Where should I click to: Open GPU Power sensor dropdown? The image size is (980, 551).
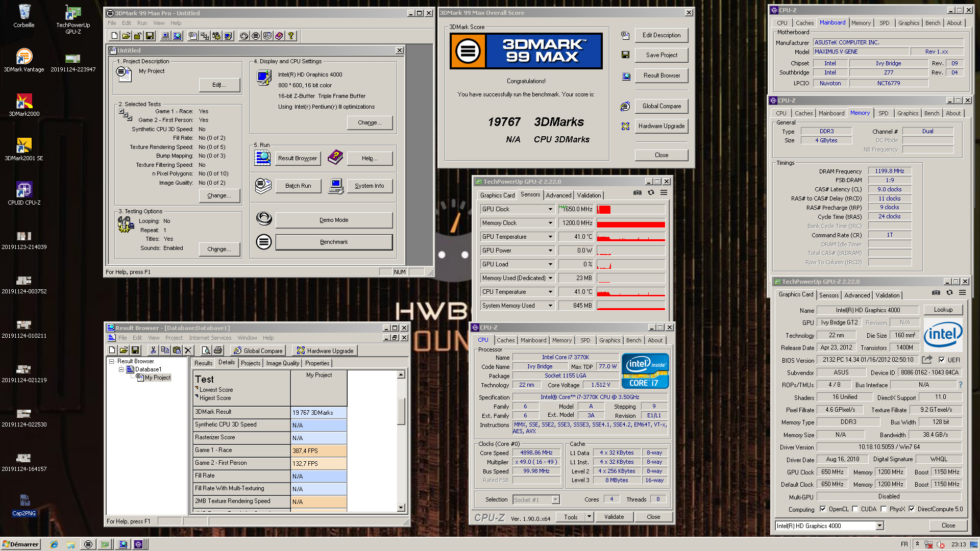(550, 251)
